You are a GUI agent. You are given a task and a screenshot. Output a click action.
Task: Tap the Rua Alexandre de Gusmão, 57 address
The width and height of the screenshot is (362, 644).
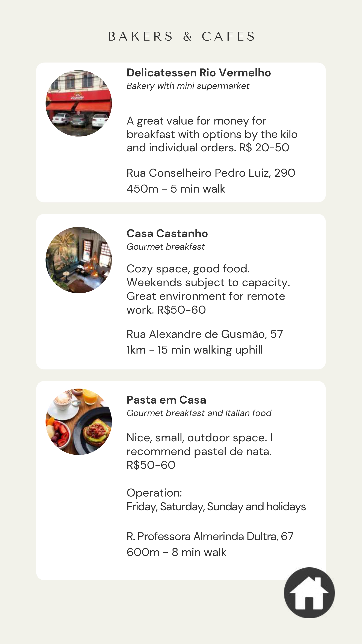tap(205, 334)
